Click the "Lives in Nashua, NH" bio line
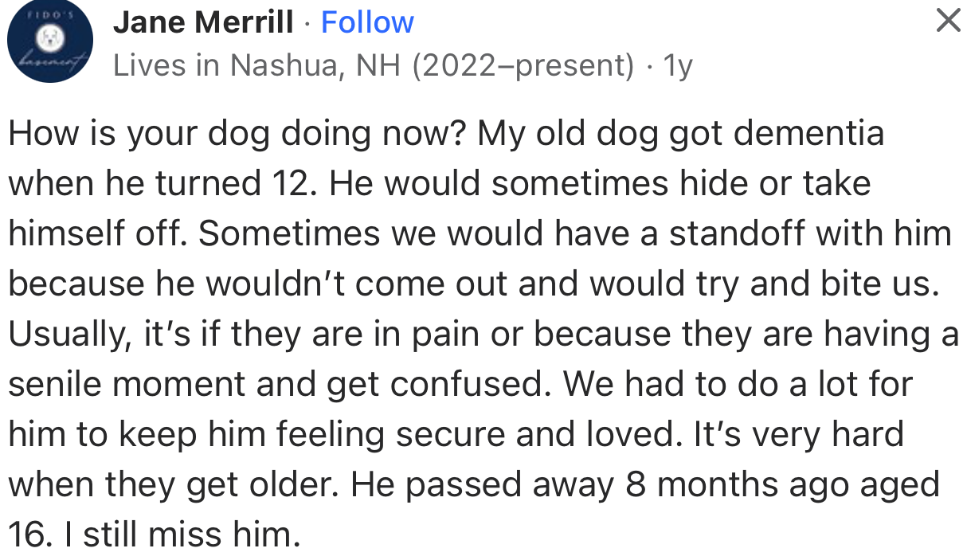Viewport: 963px width, 560px height. tap(258, 65)
